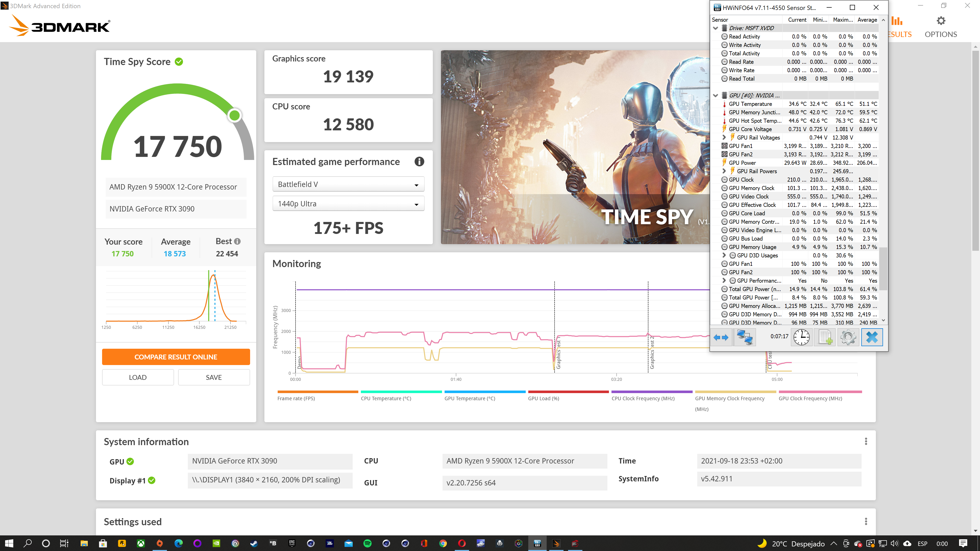
Task: Click volume icon in system tray
Action: pyautogui.click(x=895, y=543)
